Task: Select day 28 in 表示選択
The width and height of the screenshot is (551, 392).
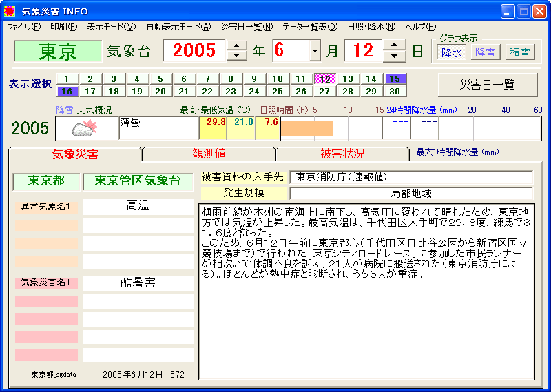Action: point(348,92)
